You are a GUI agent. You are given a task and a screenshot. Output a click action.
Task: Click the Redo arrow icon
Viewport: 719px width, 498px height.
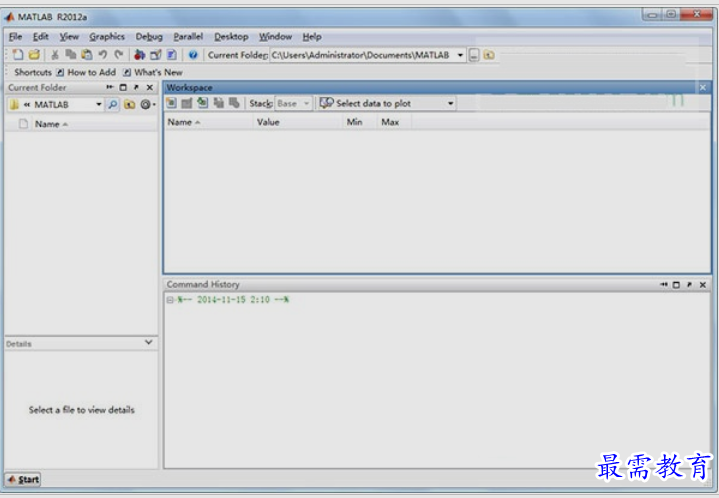119,55
